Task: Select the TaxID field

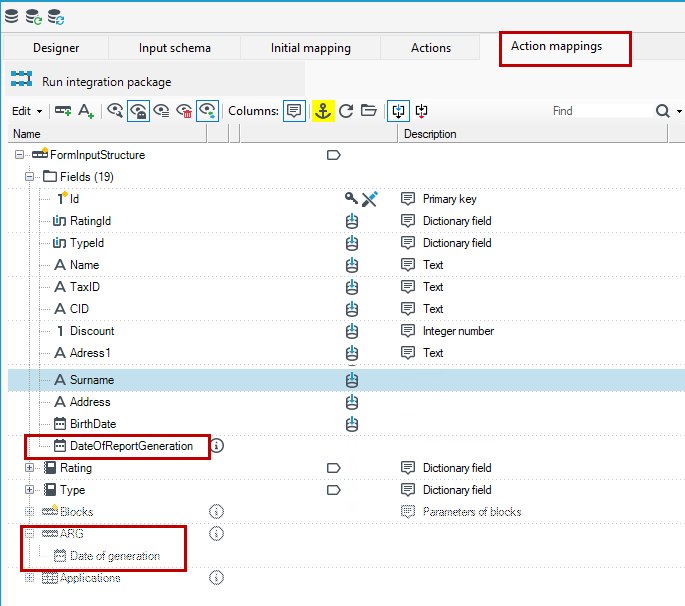Action: [85, 287]
